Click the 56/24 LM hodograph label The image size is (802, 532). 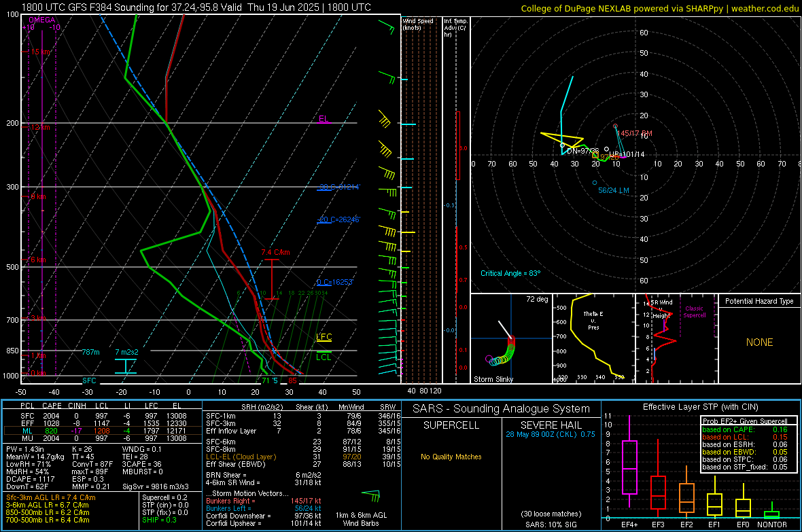(x=613, y=190)
